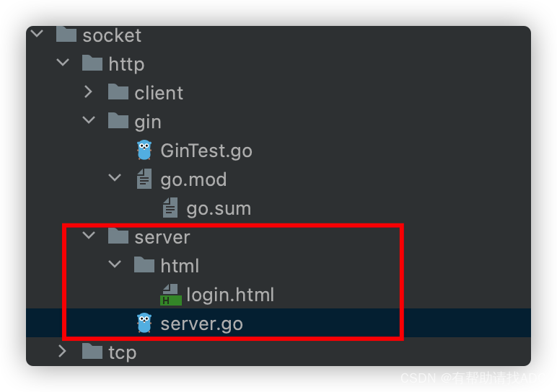Click the document icon next to go.mod
This screenshot has width=557, height=392.
(144, 179)
